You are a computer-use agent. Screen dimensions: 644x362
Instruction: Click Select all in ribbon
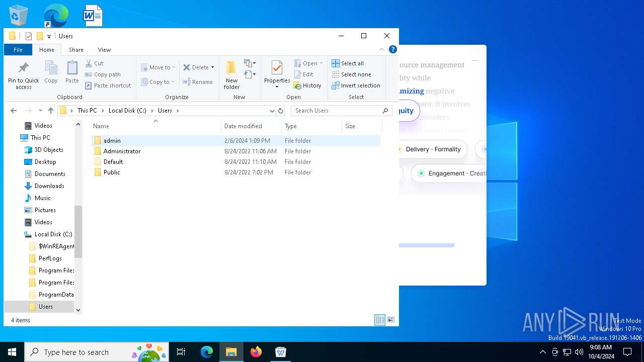click(x=348, y=63)
